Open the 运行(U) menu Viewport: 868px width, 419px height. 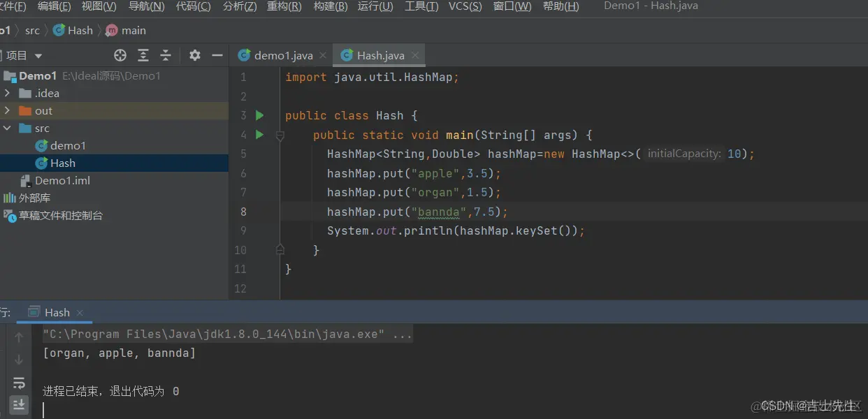pyautogui.click(x=375, y=6)
